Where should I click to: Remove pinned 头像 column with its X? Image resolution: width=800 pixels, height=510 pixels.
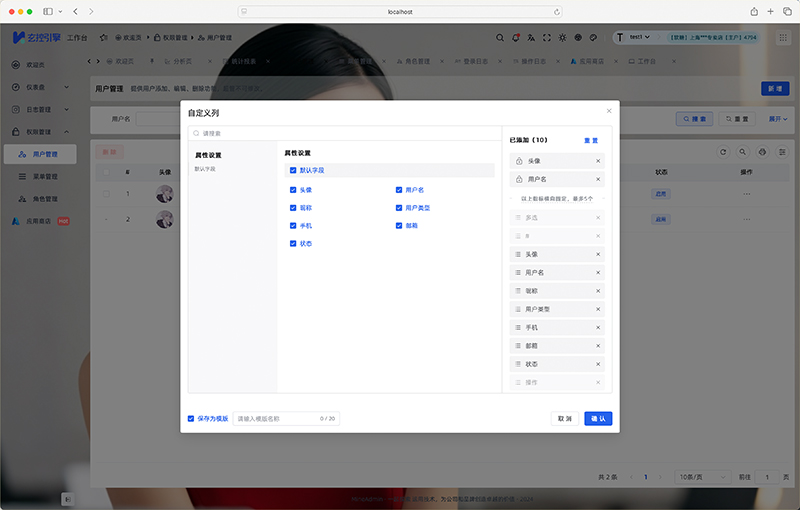click(598, 161)
